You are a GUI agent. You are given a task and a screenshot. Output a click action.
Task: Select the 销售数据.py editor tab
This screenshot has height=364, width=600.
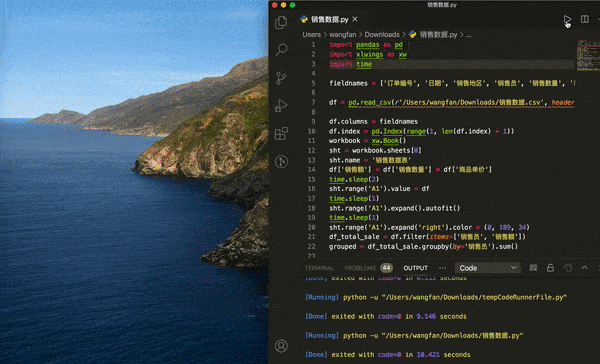[329, 19]
